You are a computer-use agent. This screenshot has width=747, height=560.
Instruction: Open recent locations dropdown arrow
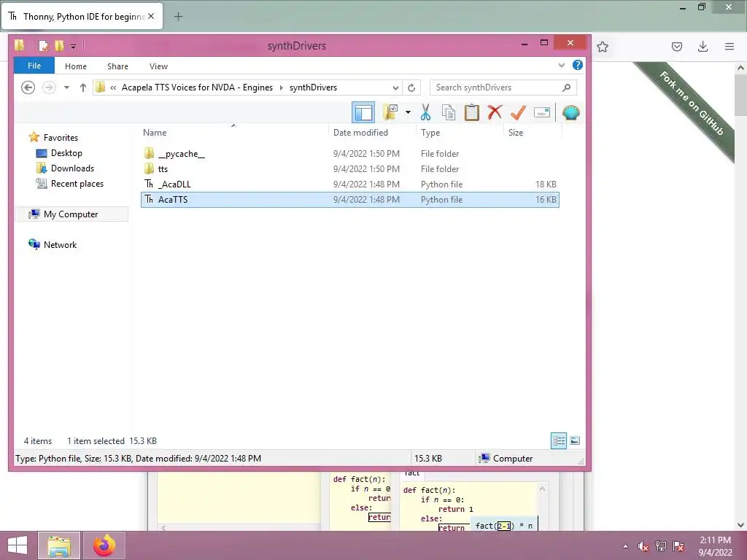pyautogui.click(x=66, y=87)
